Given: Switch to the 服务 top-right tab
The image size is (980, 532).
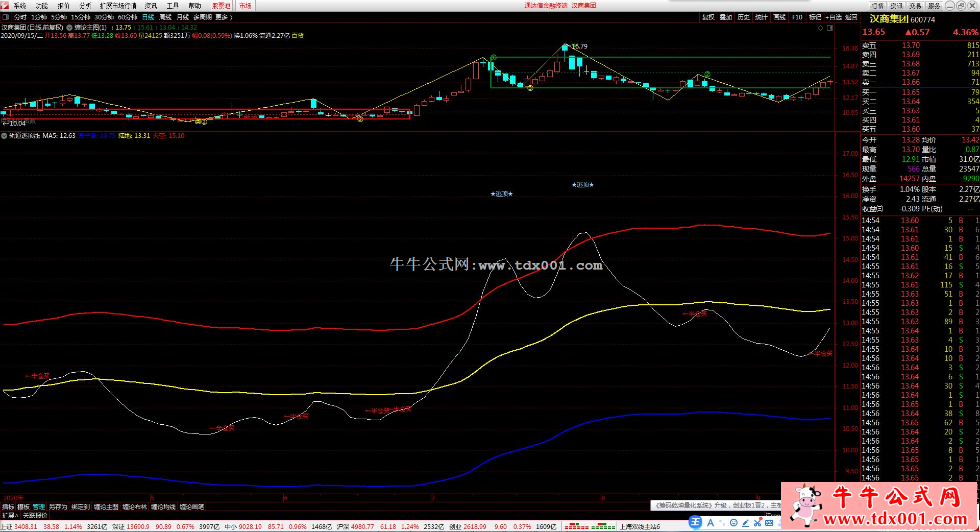Looking at the screenshot, I should tap(935, 6).
